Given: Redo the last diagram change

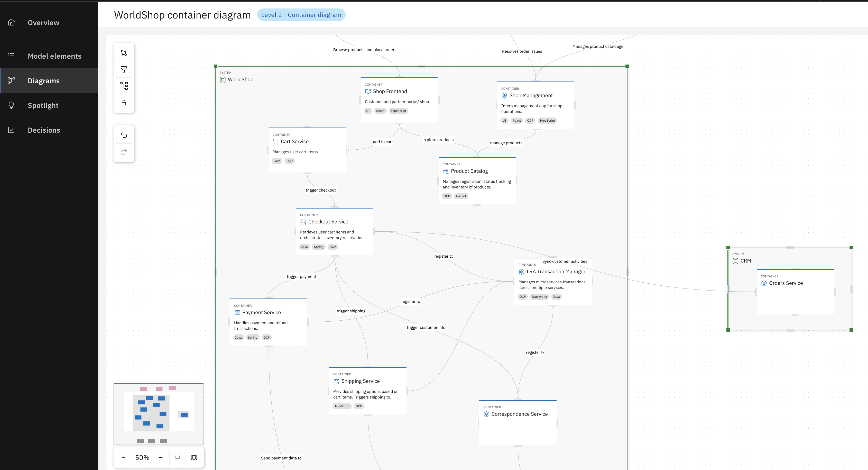Looking at the screenshot, I should pos(124,151).
